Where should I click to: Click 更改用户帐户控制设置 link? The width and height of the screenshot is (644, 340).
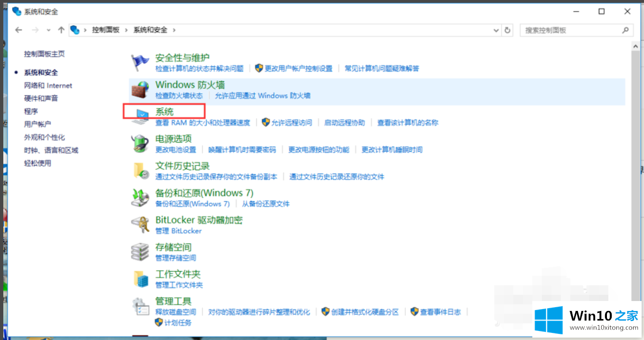[298, 68]
